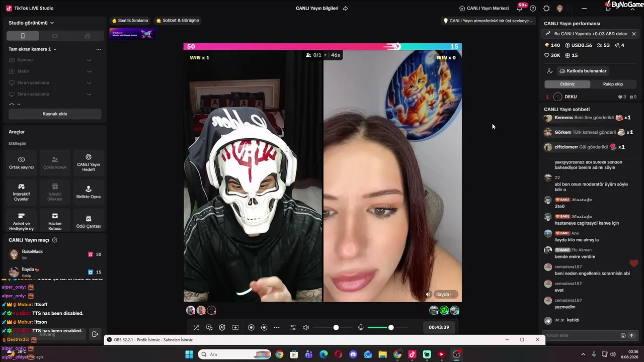Open CANLI Yayın Merkezi
Image resolution: width=644 pixels, height=362 pixels.
pos(484,9)
